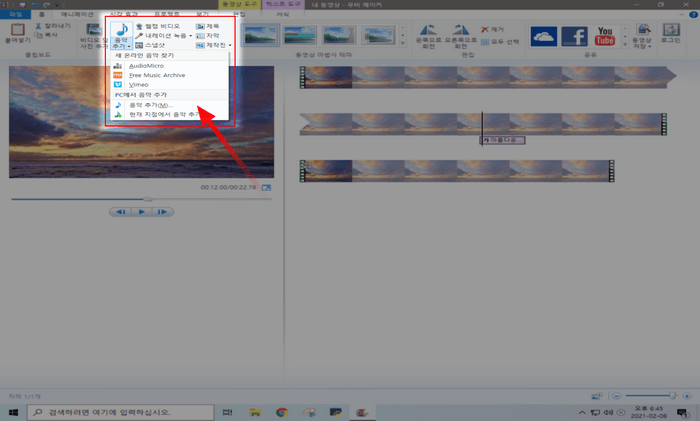Click Cut (잘라내기) scissors icon

pos(38,26)
